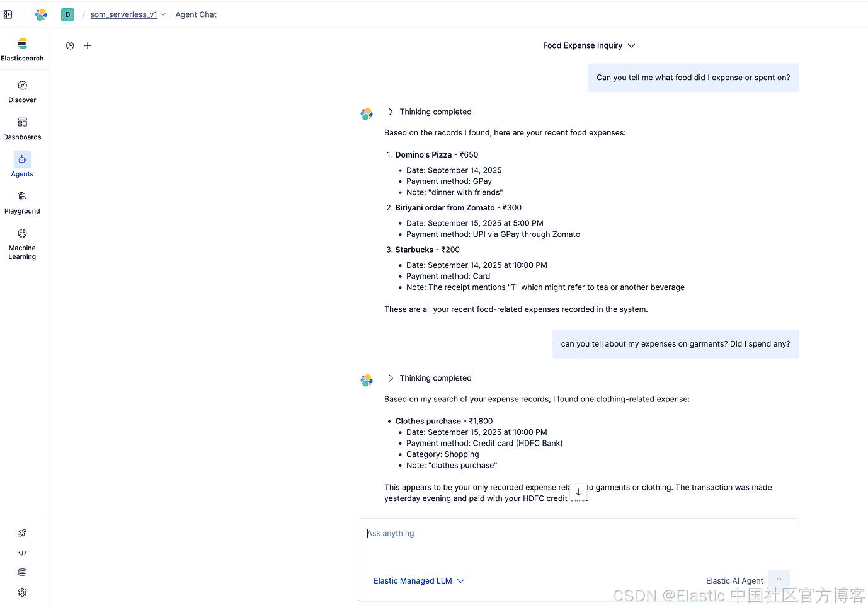Open the Playground page
Viewport: 868px width, 610px height.
coord(22,203)
